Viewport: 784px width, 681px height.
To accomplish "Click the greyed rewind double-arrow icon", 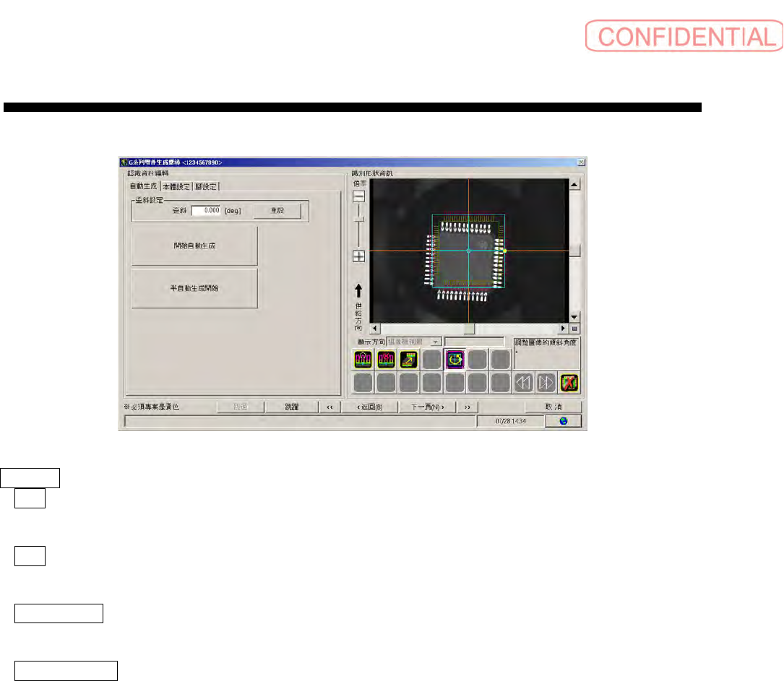I will pyautogui.click(x=523, y=383).
